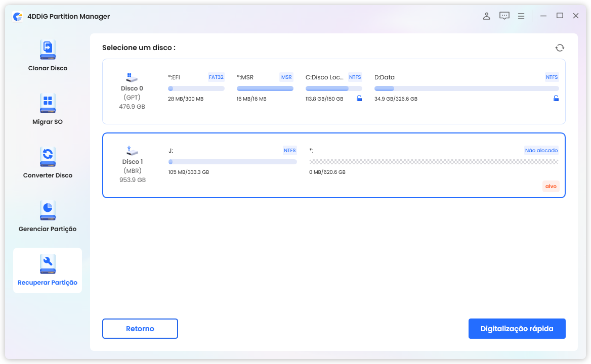Select Recuperar Partição in the sidebar
Image resolution: width=591 pixels, height=364 pixels.
pyautogui.click(x=48, y=270)
